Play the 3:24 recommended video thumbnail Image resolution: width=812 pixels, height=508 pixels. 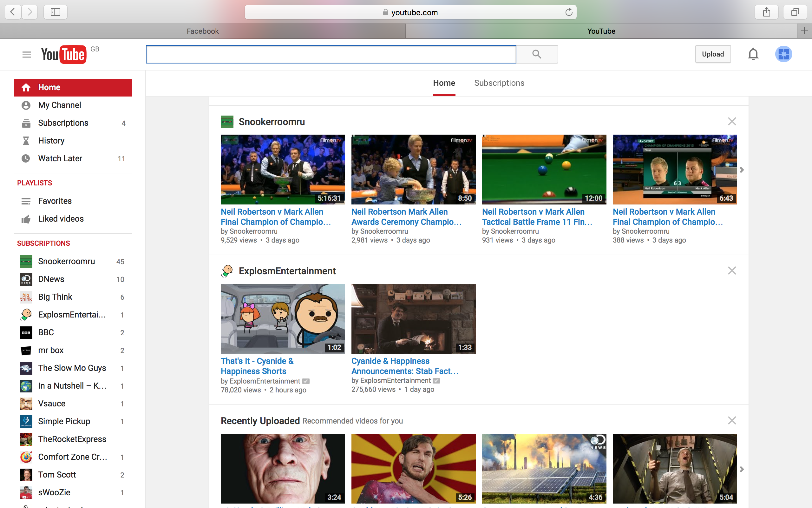[x=283, y=468]
